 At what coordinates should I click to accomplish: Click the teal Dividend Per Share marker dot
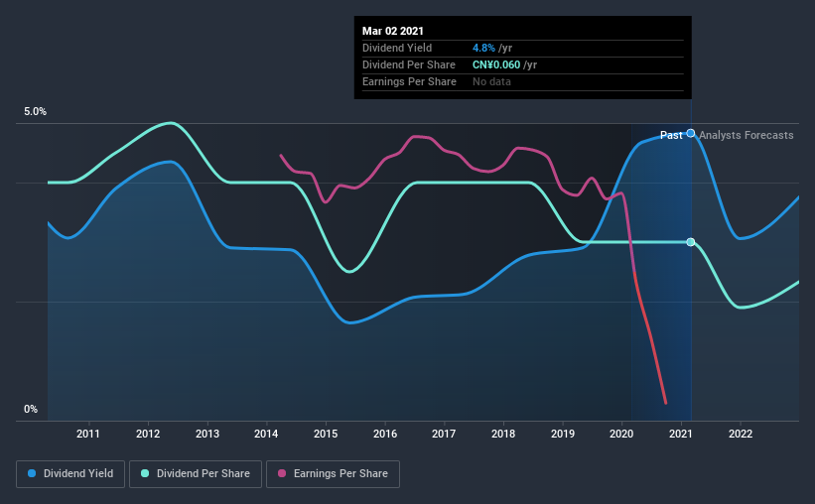[x=691, y=242]
